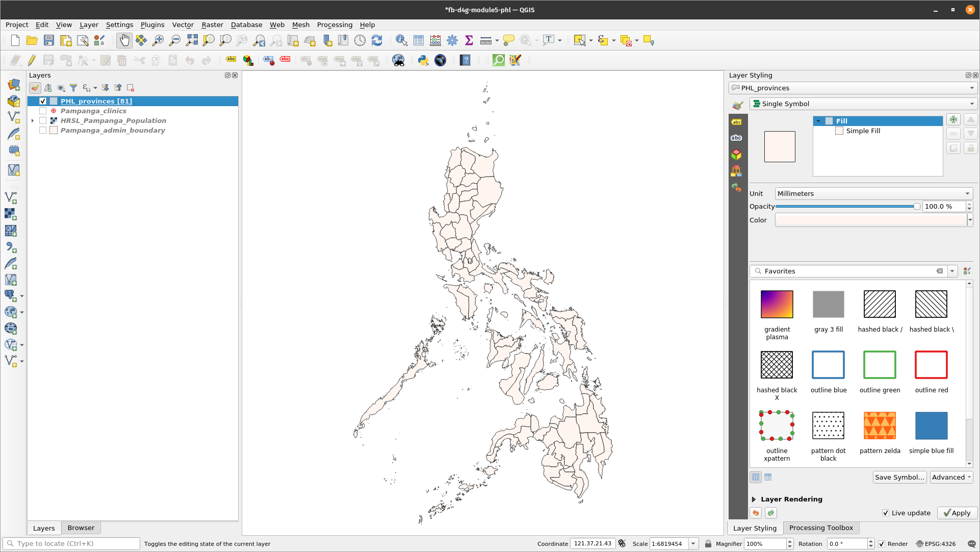This screenshot has height=552, width=980.
Task: Click the Statistical Summary sigma icon
Action: tap(469, 40)
